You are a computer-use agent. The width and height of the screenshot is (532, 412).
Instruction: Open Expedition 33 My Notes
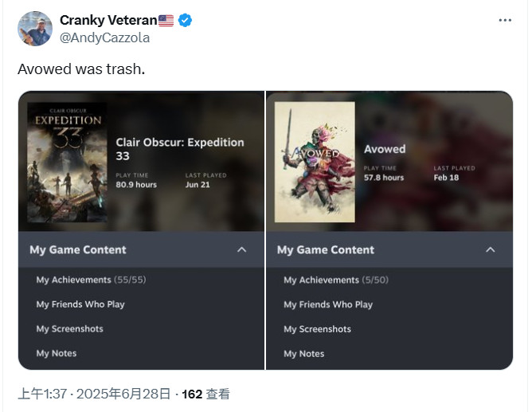point(57,354)
